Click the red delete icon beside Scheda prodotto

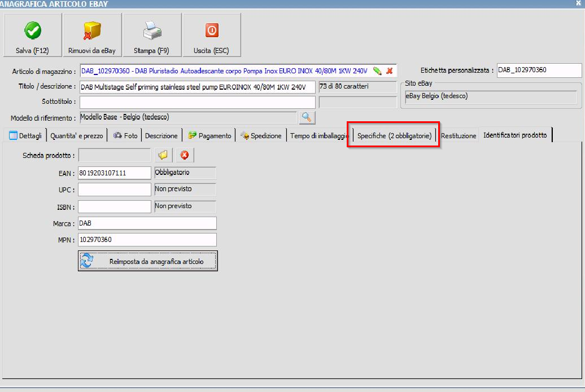pyautogui.click(x=184, y=155)
